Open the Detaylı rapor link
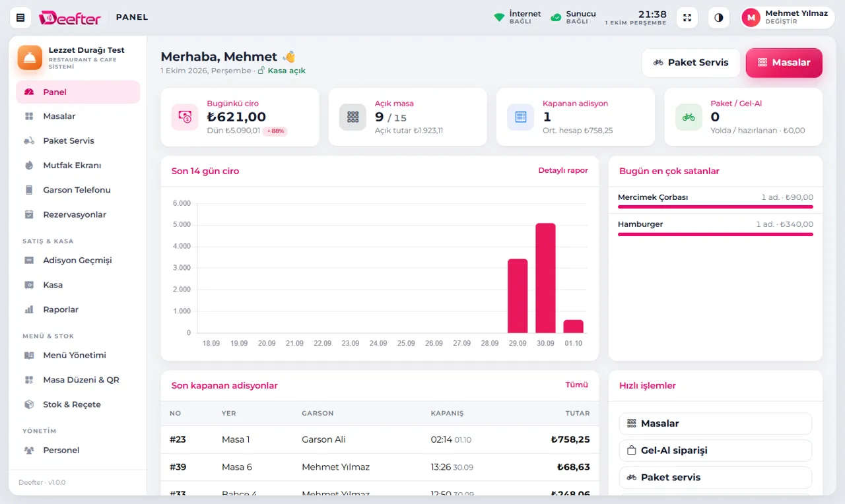The height and width of the screenshot is (504, 845). [x=563, y=170]
